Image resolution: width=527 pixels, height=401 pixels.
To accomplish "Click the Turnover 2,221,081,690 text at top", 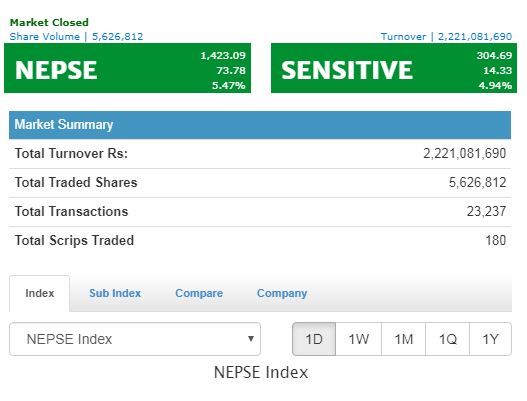I will click(446, 36).
